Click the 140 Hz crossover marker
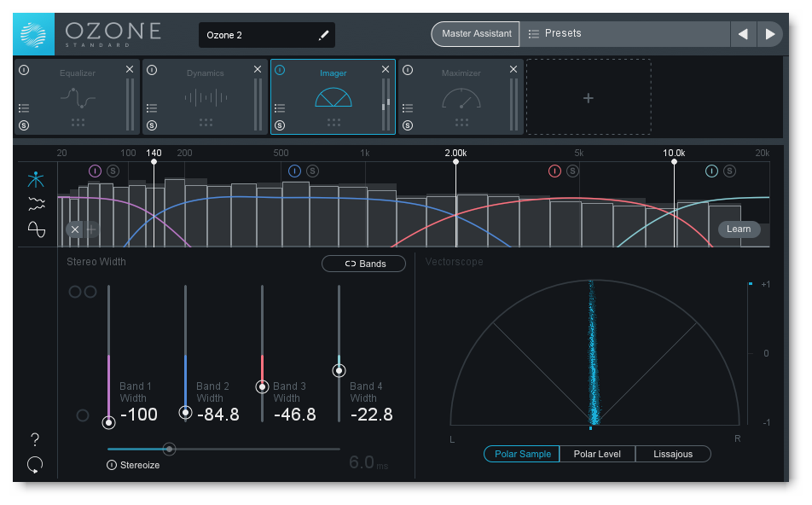The image size is (812, 505). (x=154, y=161)
